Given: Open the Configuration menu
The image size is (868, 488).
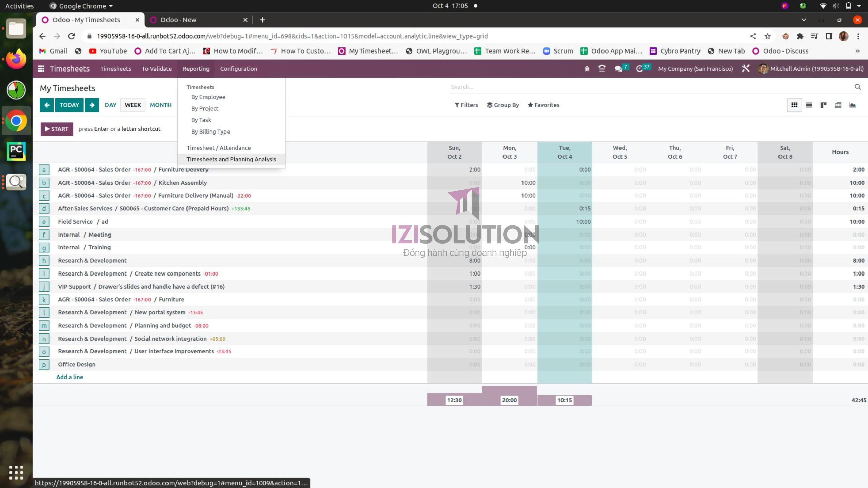Looking at the screenshot, I should click(x=238, y=68).
